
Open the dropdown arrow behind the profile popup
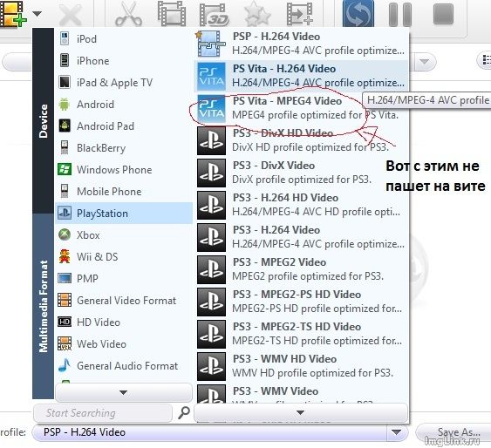(425, 62)
